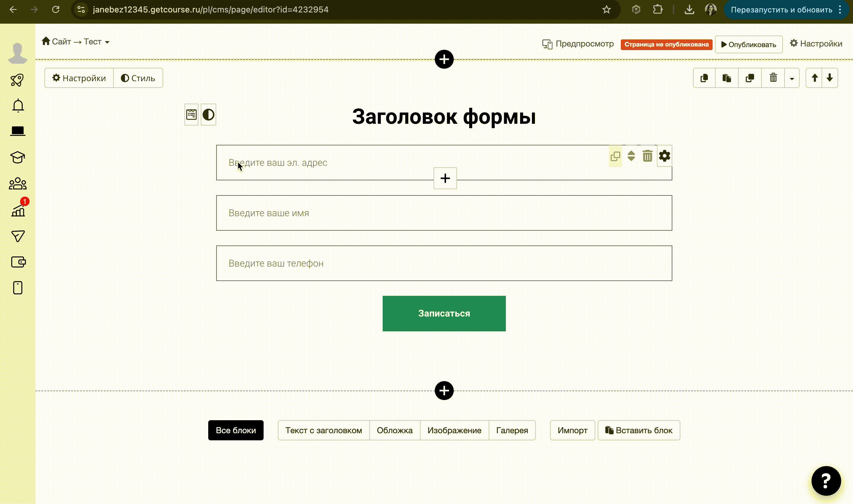Expand the Сайт → Тест breadcrumb dropdown
Screen dimensions: 853x504
coord(107,42)
